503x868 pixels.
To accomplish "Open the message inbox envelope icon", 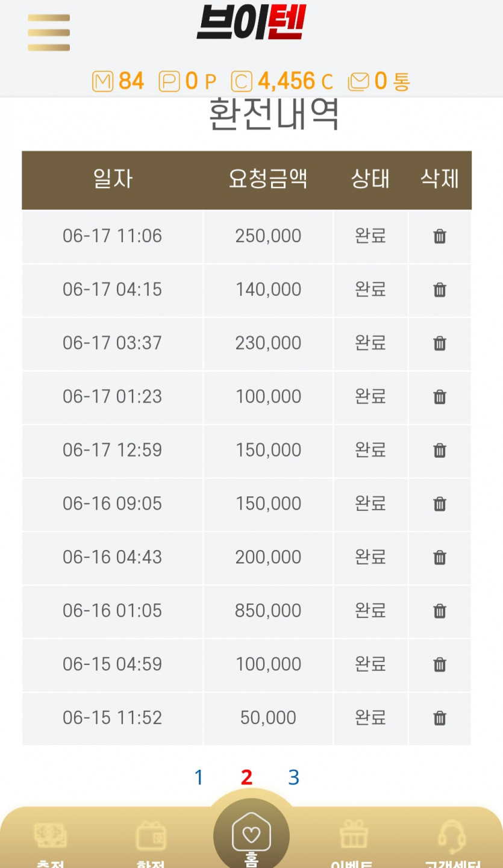I will pyautogui.click(x=359, y=81).
